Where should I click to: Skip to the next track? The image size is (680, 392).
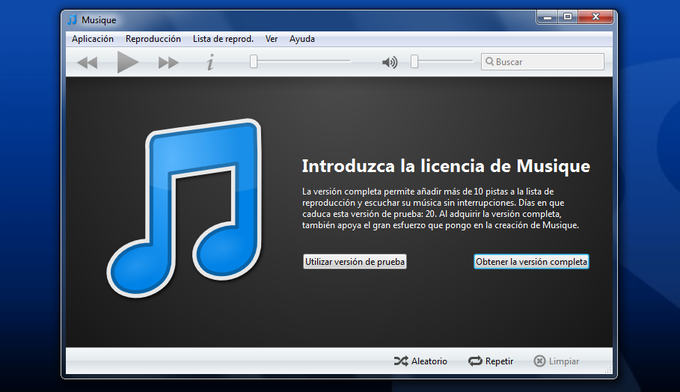point(168,63)
